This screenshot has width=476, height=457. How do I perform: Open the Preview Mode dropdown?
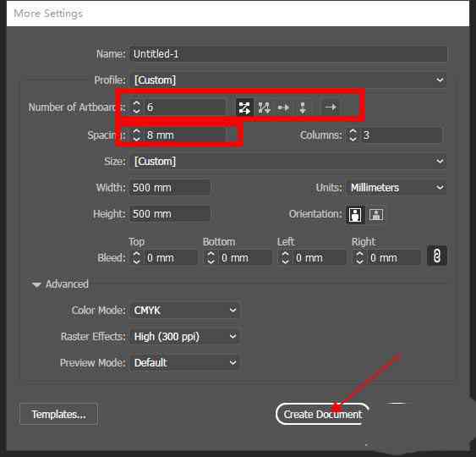tap(184, 362)
